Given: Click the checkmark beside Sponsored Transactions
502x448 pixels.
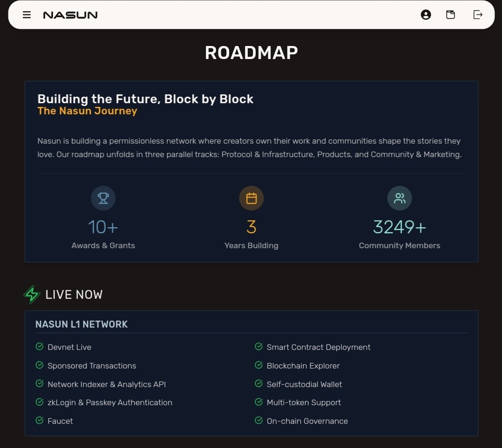Looking at the screenshot, I should [x=40, y=365].
